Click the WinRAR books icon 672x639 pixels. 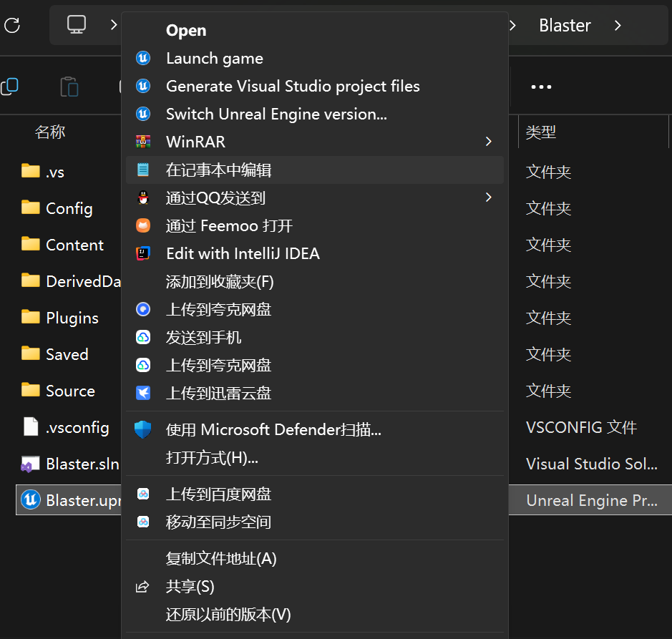[143, 142]
